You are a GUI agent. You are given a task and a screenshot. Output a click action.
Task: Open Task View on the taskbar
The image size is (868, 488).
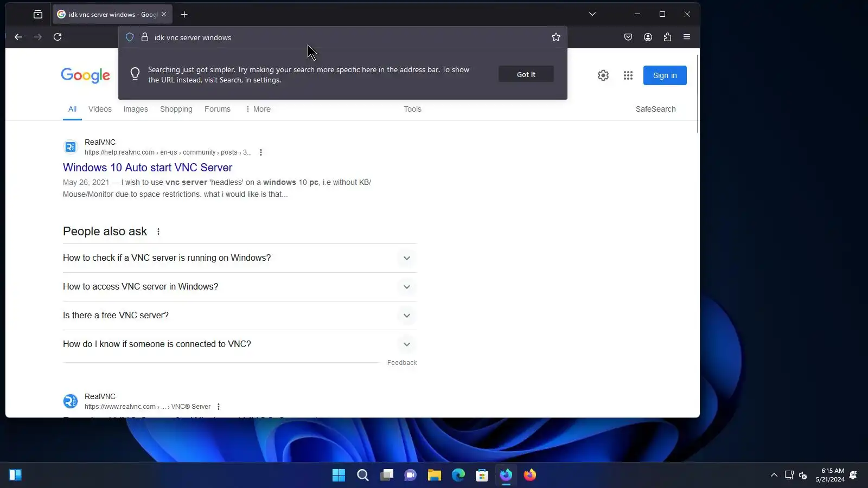(x=387, y=475)
